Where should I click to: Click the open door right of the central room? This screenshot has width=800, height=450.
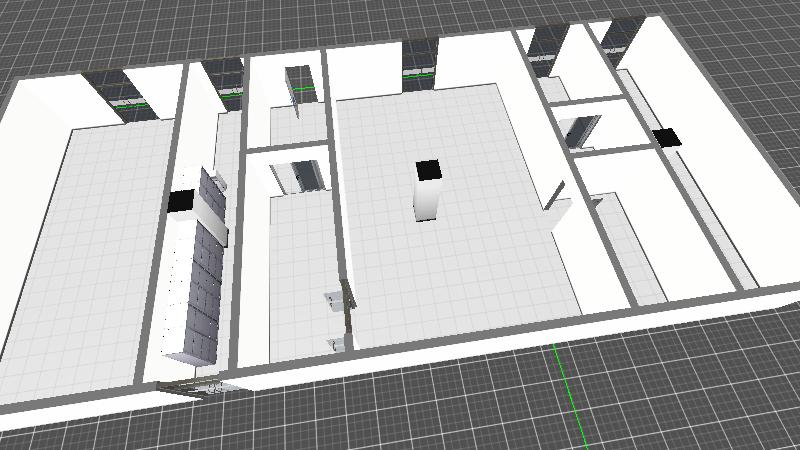[557, 207]
